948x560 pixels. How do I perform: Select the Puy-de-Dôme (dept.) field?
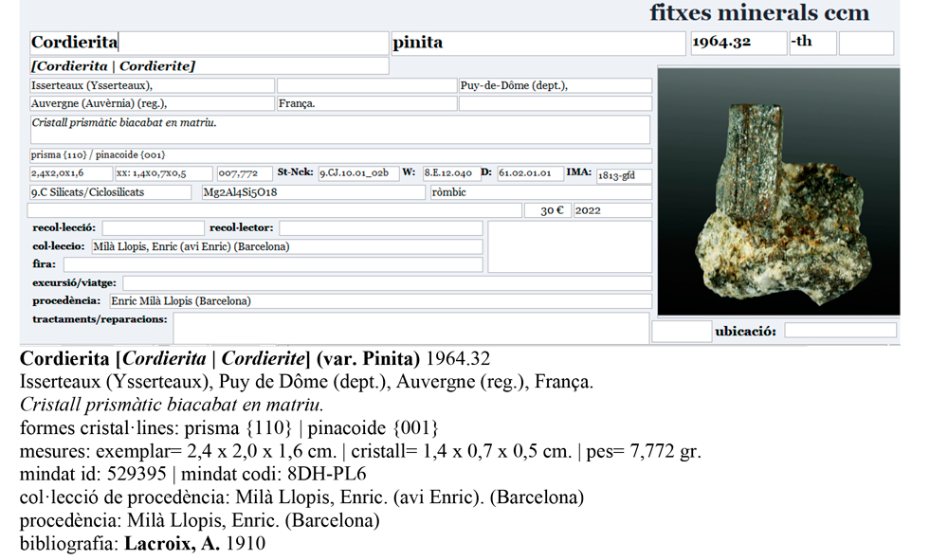click(x=555, y=86)
